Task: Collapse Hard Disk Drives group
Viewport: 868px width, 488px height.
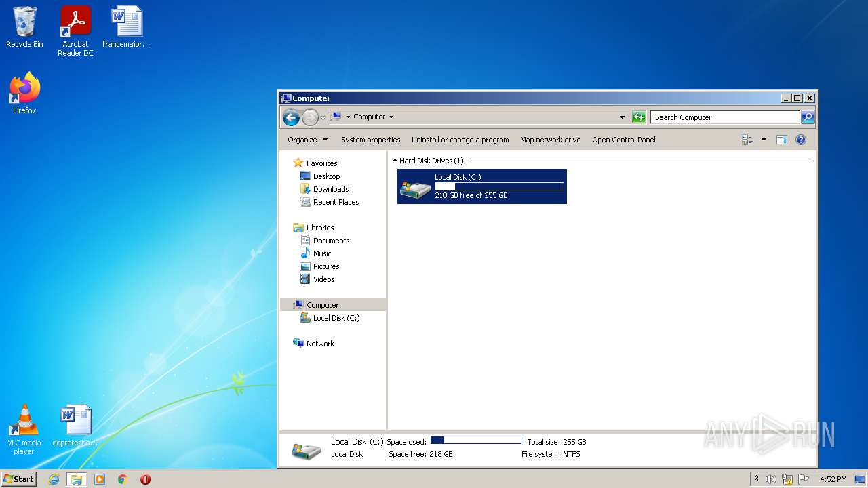Action: point(395,161)
